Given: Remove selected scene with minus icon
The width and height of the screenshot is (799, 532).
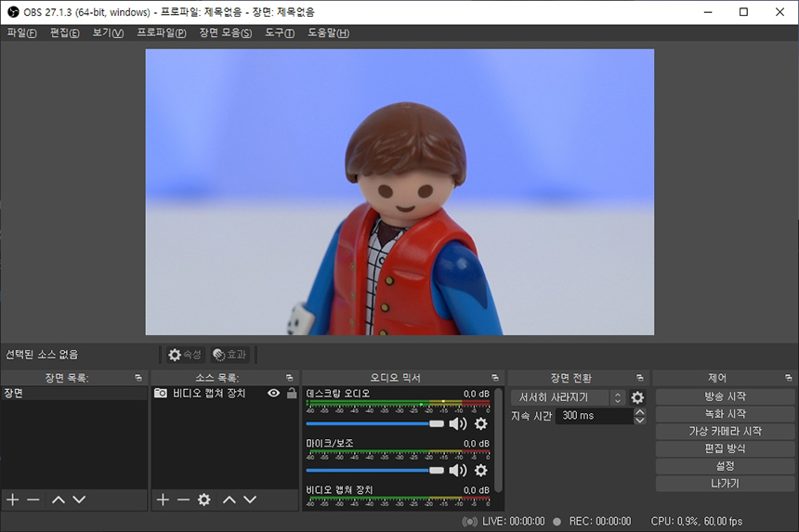Looking at the screenshot, I should (33, 500).
